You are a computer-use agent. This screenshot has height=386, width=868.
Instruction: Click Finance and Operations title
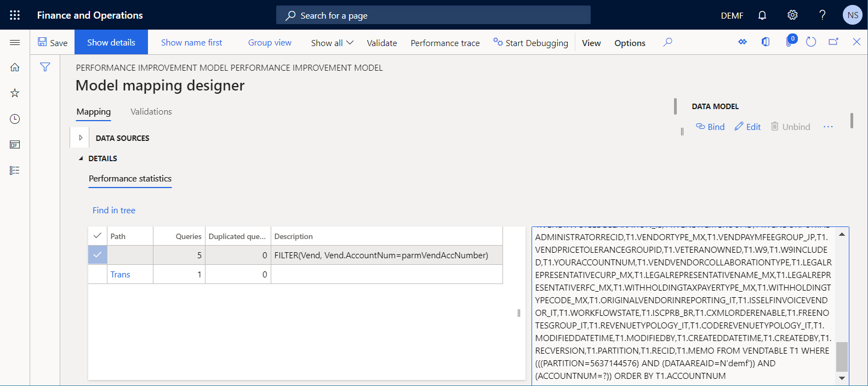coord(90,15)
